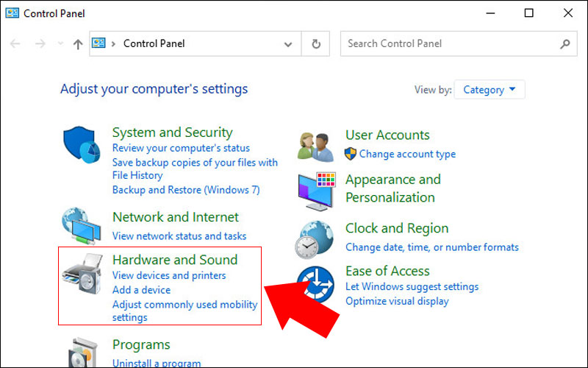This screenshot has width=588, height=368.
Task: Click the Hardware and Sound printer icon
Action: click(x=82, y=274)
